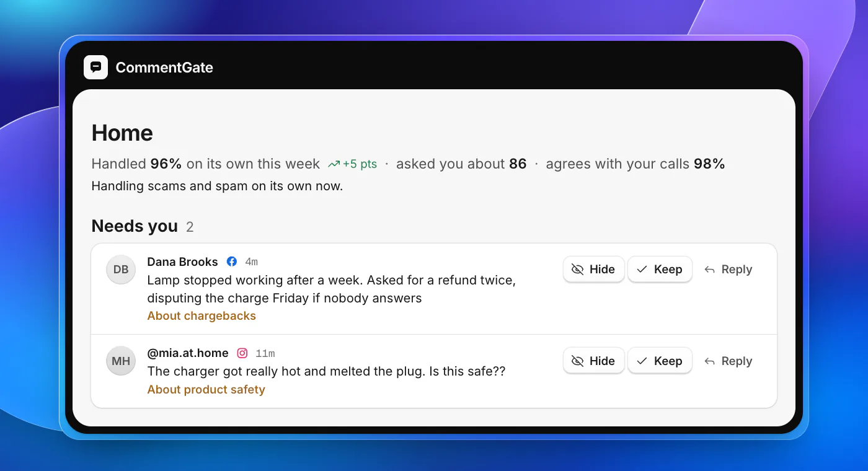This screenshot has width=868, height=471.
Task: Open the About product safety link
Action: (x=206, y=390)
